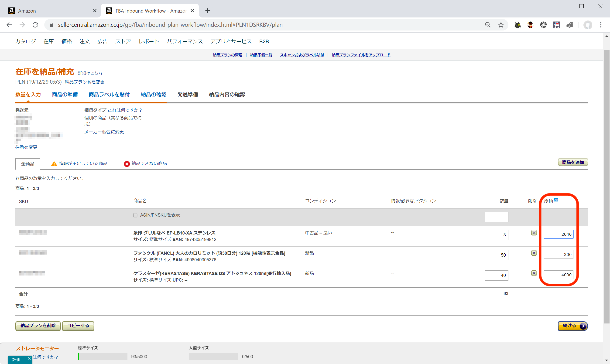
Task: Select the 数量を入力 step
Action: click(x=28, y=94)
